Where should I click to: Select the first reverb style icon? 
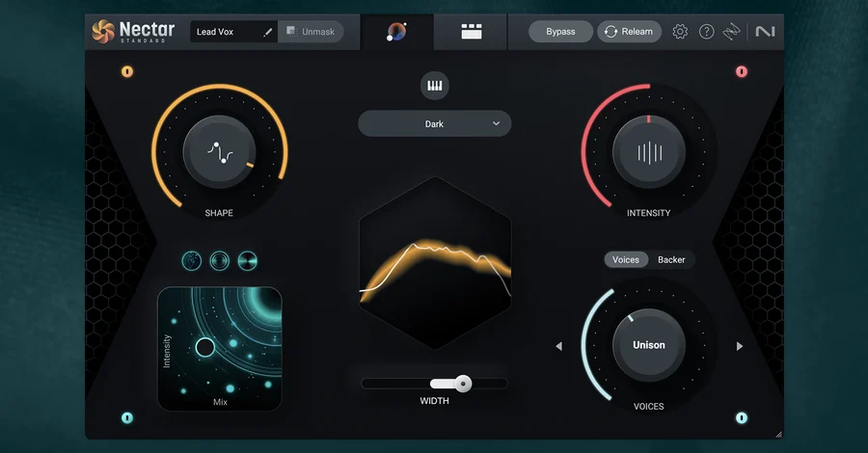[x=192, y=260]
